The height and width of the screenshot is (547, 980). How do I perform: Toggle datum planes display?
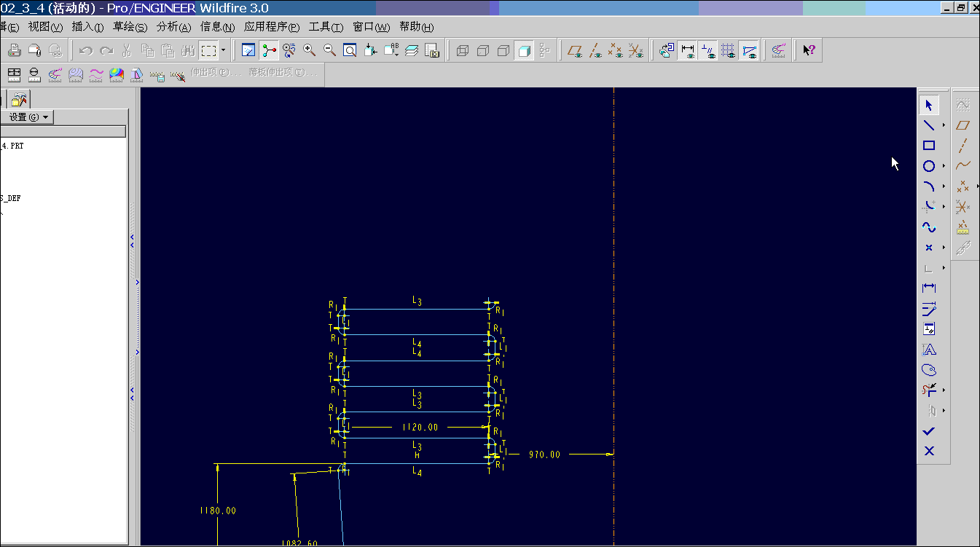(575, 50)
